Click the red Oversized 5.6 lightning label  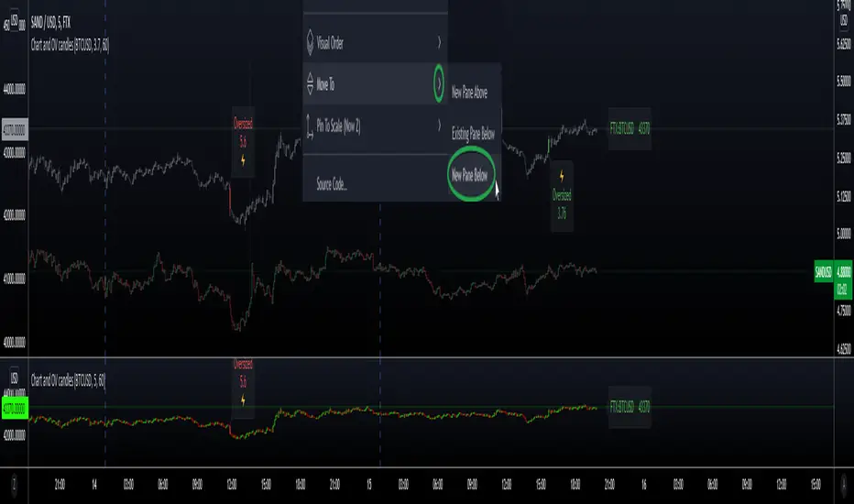(243, 142)
